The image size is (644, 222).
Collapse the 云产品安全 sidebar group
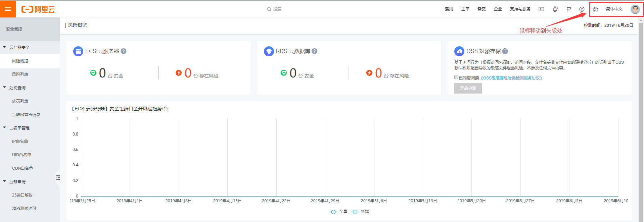tap(4, 47)
